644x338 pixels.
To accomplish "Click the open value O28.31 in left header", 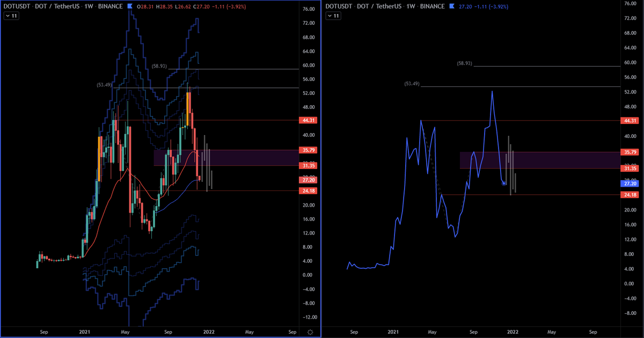I will (x=145, y=6).
